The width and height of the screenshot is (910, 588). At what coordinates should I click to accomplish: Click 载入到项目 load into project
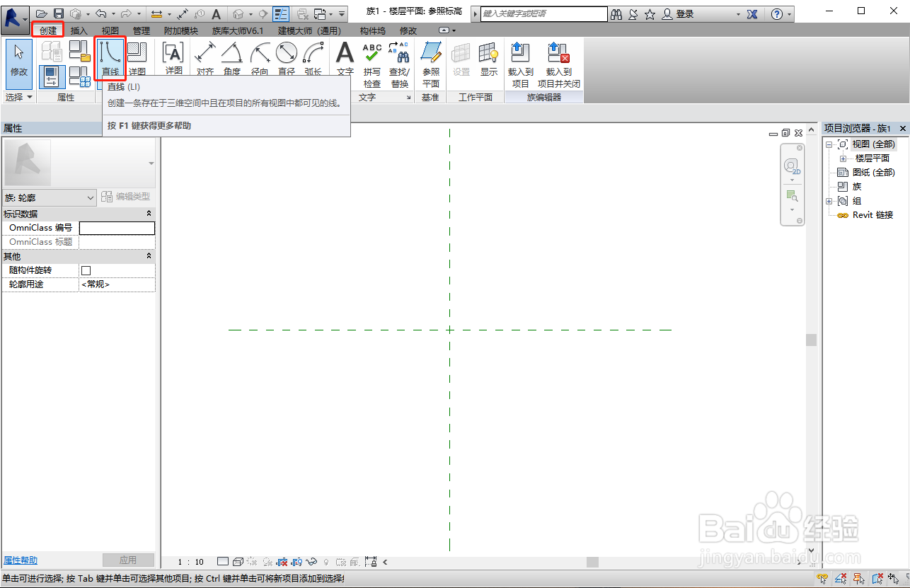click(x=520, y=64)
